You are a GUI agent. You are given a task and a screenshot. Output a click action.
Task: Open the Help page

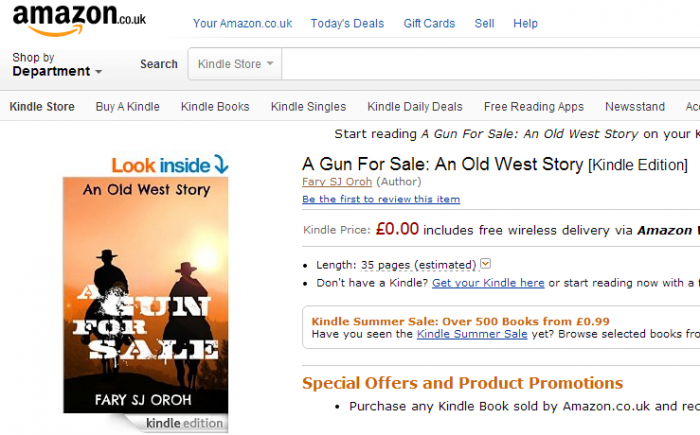pos(525,23)
